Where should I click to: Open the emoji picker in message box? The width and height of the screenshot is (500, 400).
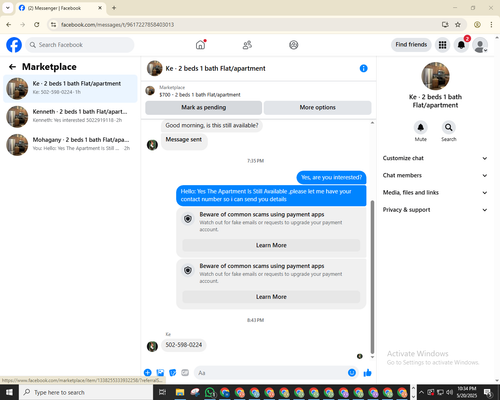click(x=352, y=373)
